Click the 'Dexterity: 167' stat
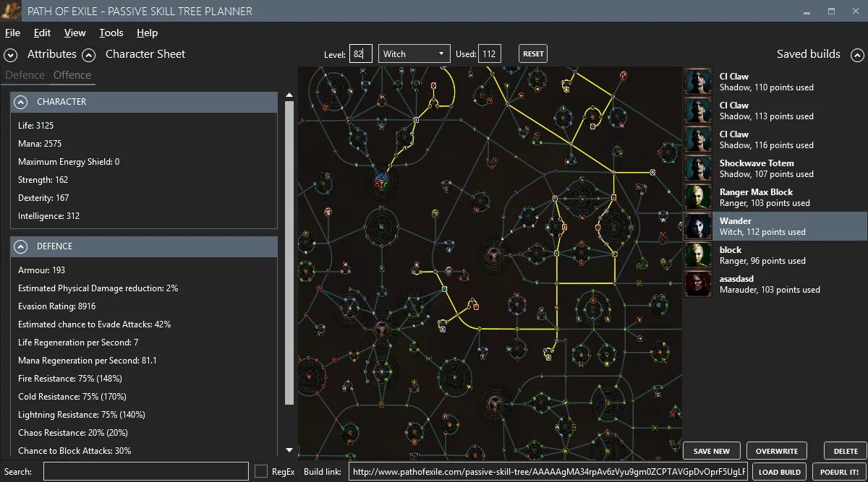The height and width of the screenshot is (482, 868). [43, 198]
